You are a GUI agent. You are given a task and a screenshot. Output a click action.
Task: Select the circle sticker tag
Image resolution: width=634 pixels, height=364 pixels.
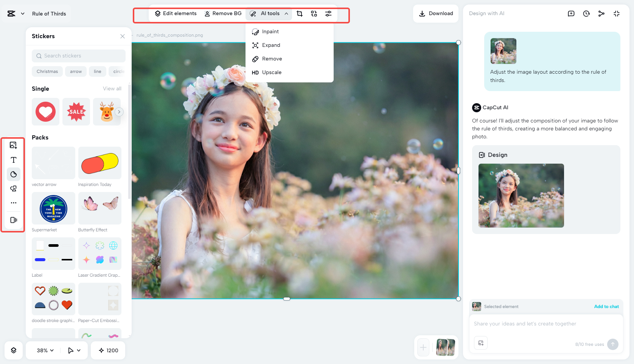coord(118,71)
